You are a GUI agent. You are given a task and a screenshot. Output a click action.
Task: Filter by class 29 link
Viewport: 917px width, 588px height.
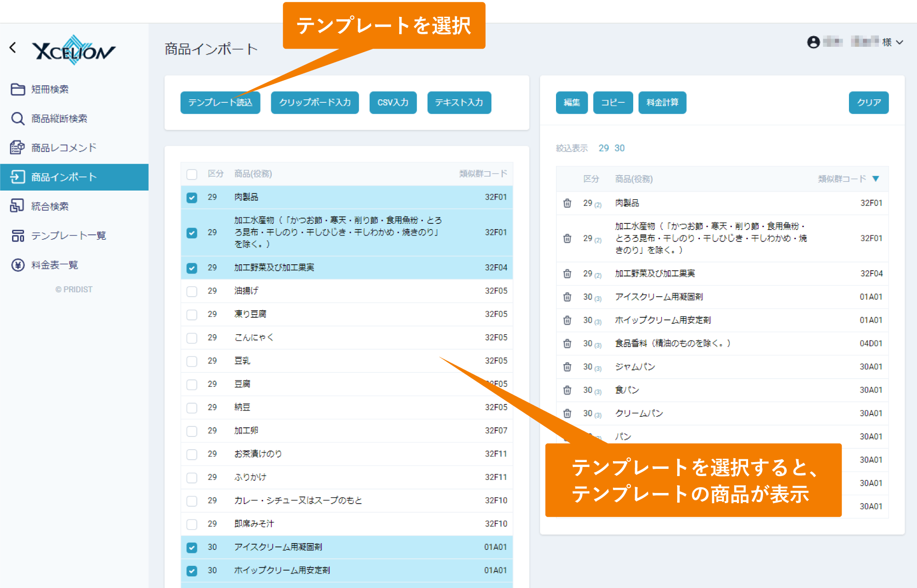coord(604,148)
